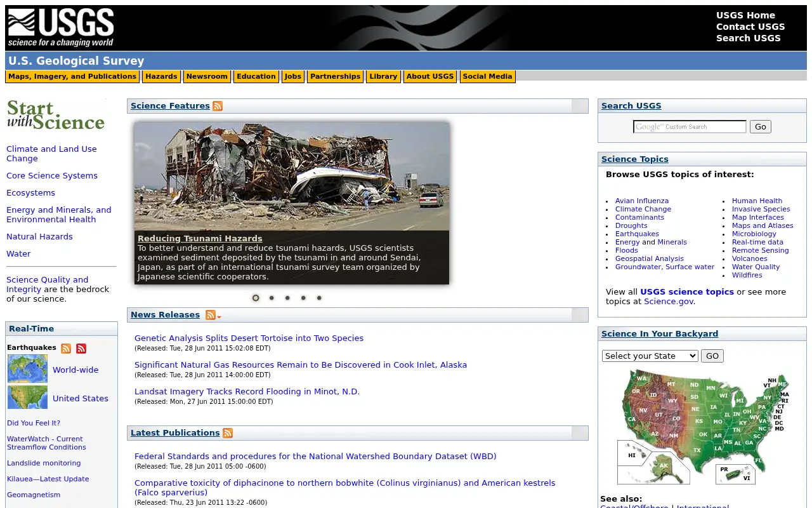The image size is (812, 508).
Task: Select the first slideshow indicator dot
Action: [256, 298]
